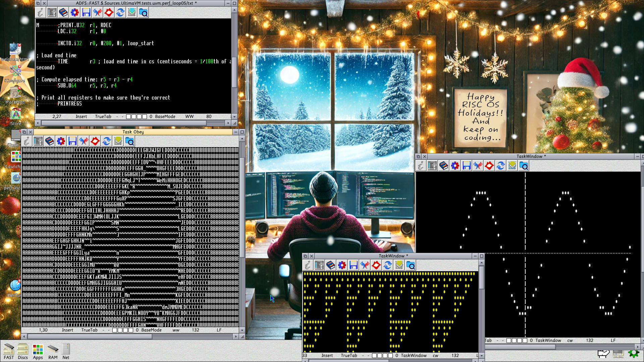Toggle WW word-wrap in perf_loop05 status bar

(190, 117)
